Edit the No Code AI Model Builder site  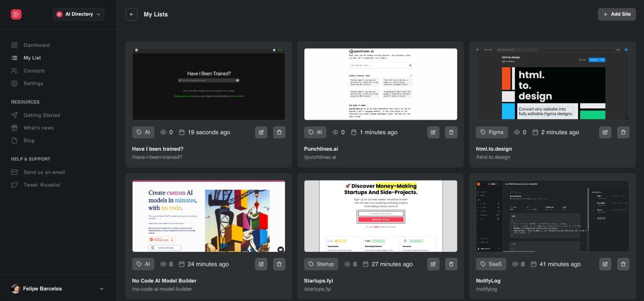[x=261, y=264]
